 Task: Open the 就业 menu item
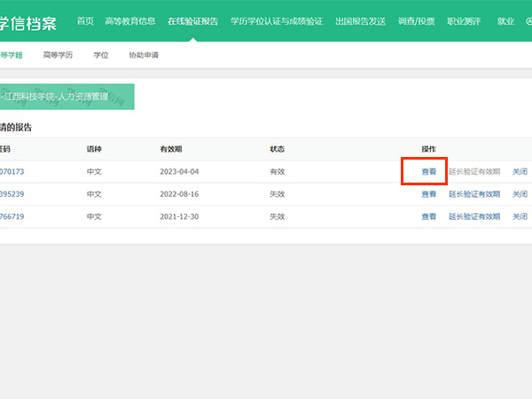[x=505, y=20]
